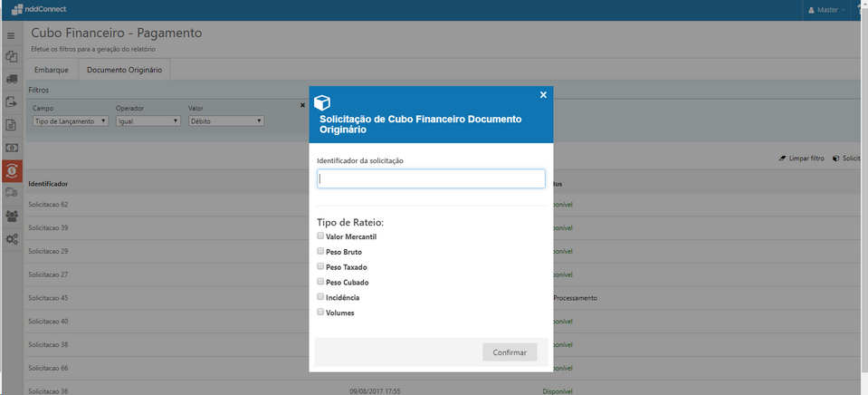Select the Documento Originário tab
This screenshot has width=868, height=395.
click(124, 70)
